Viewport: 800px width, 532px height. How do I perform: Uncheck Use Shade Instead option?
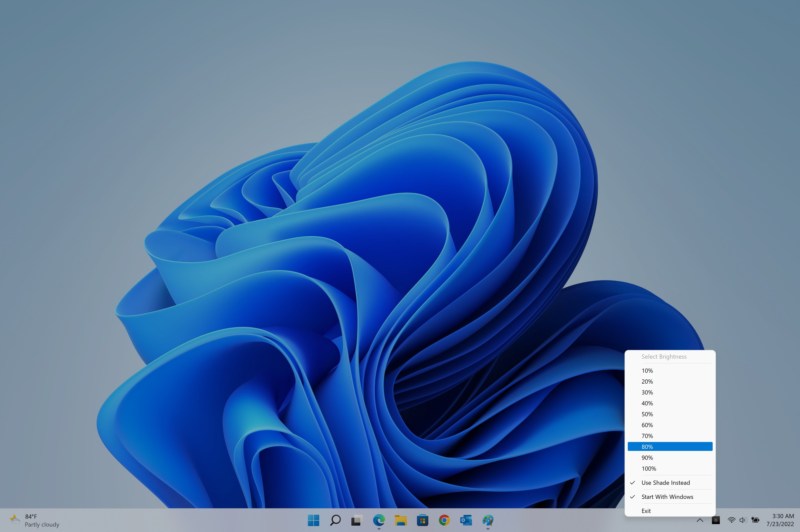click(665, 483)
